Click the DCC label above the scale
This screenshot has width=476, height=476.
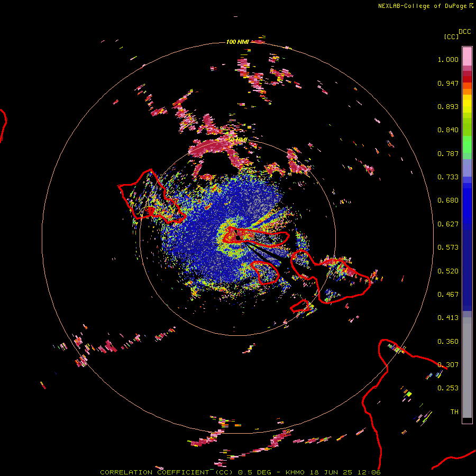[465, 32]
